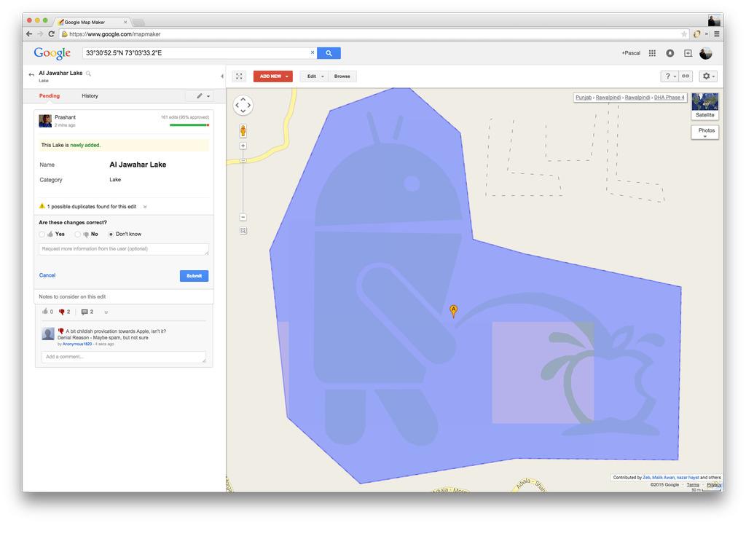Image resolution: width=746 pixels, height=560 pixels.
Task: Zoom in on the map
Action: coord(243,146)
